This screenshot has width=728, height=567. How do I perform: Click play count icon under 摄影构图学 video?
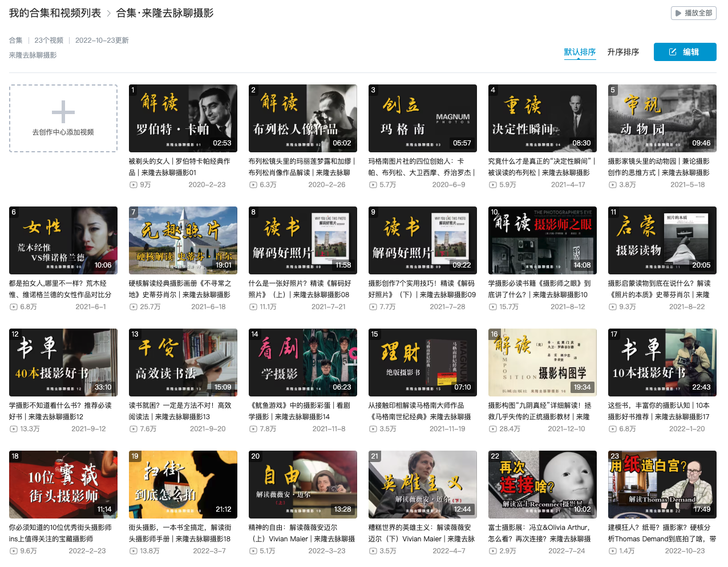[x=493, y=429]
